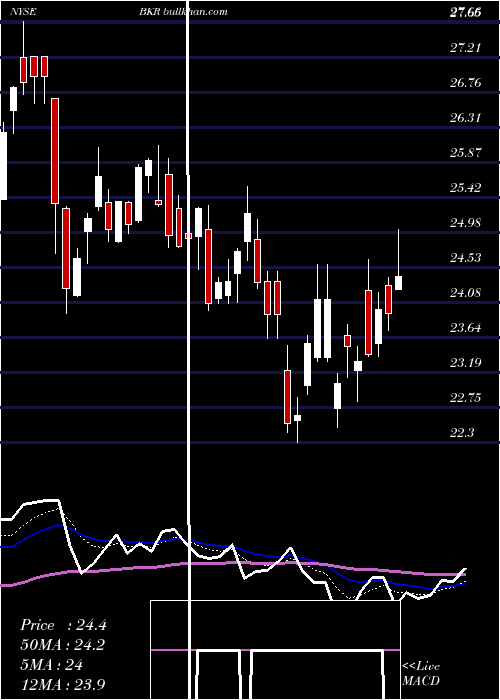Select the 27.21 price axis label
Screen dimensions: 500x700
(x=465, y=47)
